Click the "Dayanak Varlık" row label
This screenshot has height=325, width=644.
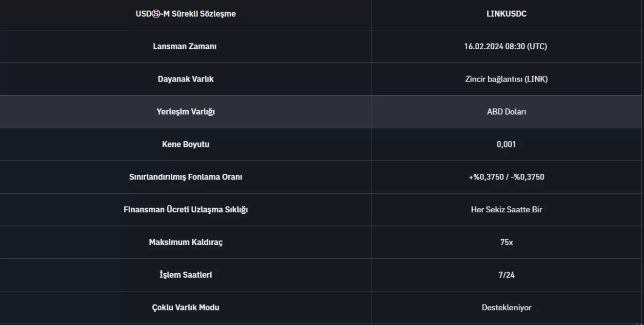[x=185, y=79]
